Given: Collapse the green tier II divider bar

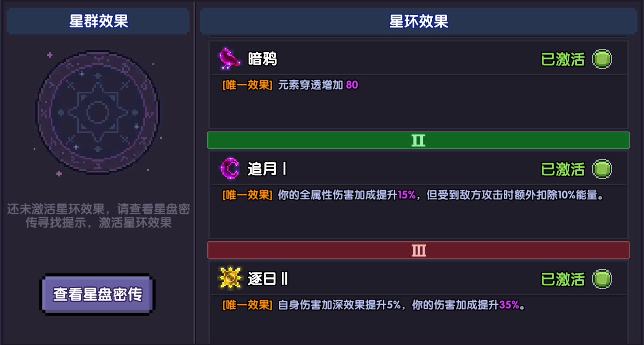Looking at the screenshot, I should tap(418, 140).
